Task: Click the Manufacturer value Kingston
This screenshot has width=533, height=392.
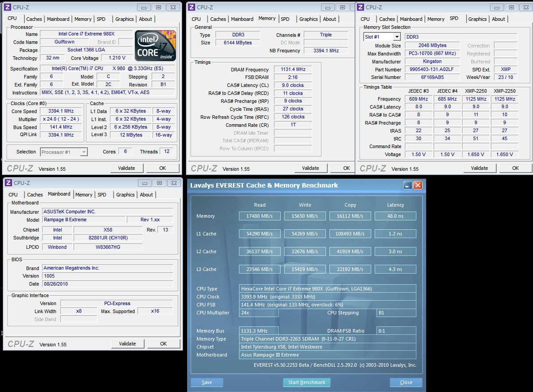Action: [x=432, y=62]
